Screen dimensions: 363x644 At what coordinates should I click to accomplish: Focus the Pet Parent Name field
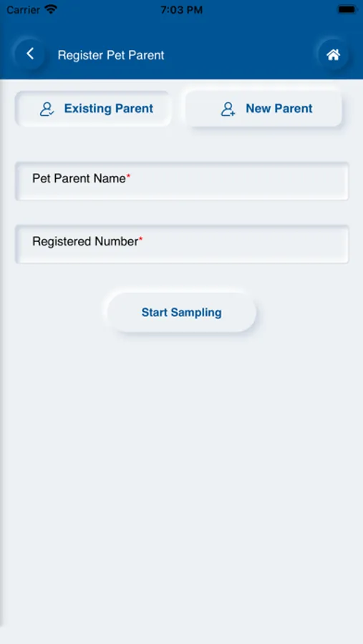[182, 181]
